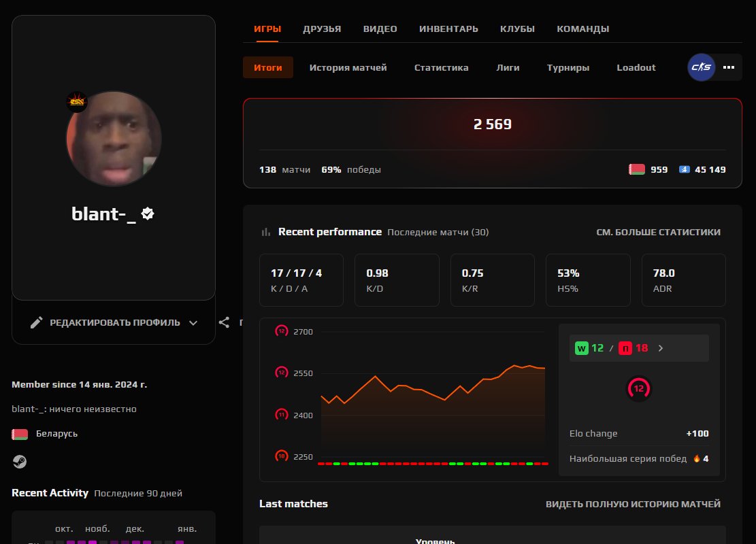This screenshot has height=544, width=756.
Task: Click the level 12 skill badge icon
Action: point(638,388)
